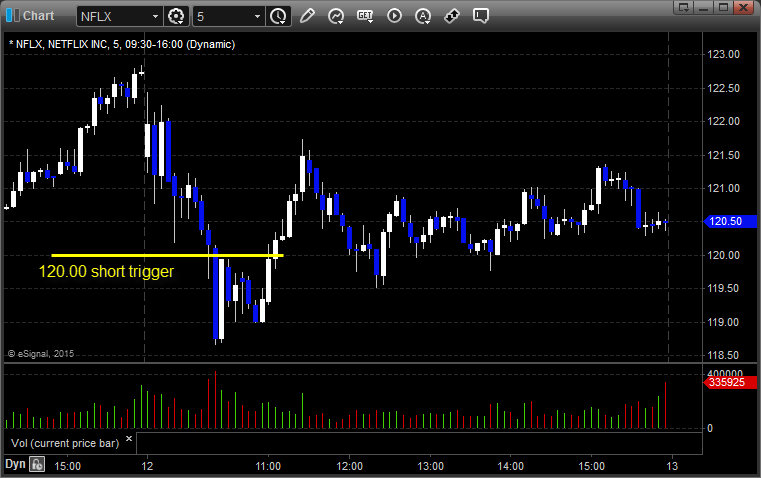Toggle the blue chart link bars
The width and height of the screenshot is (761, 478).
tap(13, 15)
